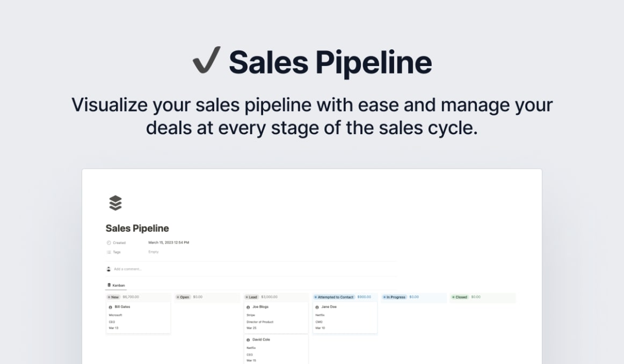Screen dimensions: 624x364
Task: Focus the Add a comment field
Action: coord(128,269)
